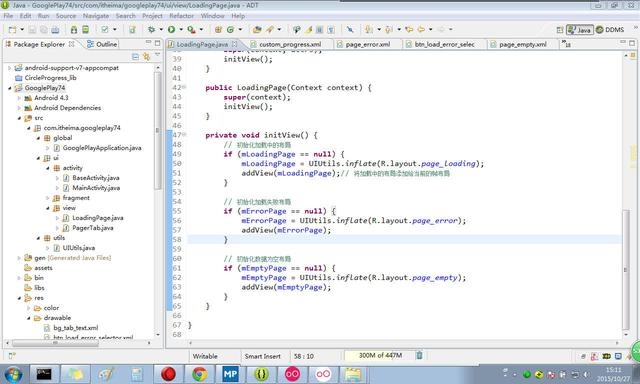640x384 pixels.
Task: Click the Search flashlight toolbar icon
Action: tap(269, 29)
